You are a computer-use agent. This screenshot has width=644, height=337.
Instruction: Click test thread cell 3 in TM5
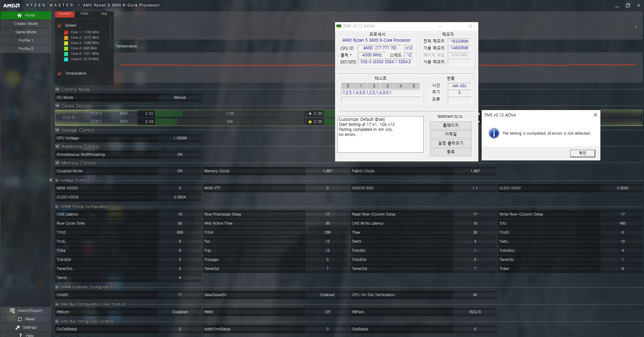click(387, 86)
